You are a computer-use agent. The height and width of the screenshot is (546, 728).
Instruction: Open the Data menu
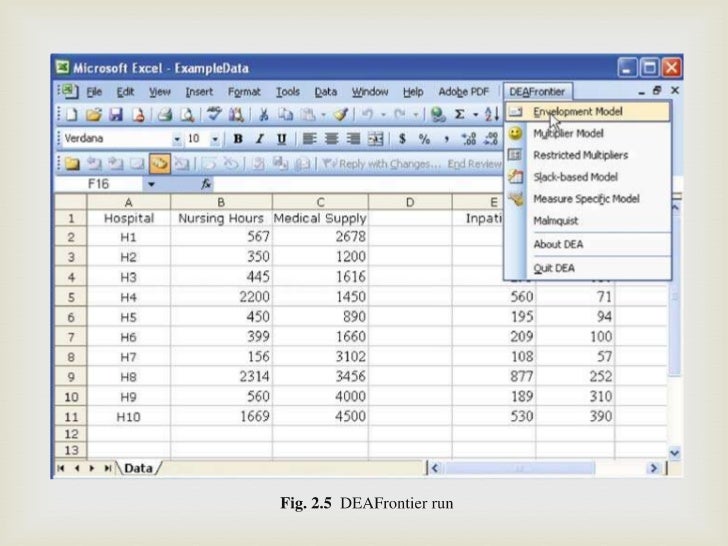(326, 92)
